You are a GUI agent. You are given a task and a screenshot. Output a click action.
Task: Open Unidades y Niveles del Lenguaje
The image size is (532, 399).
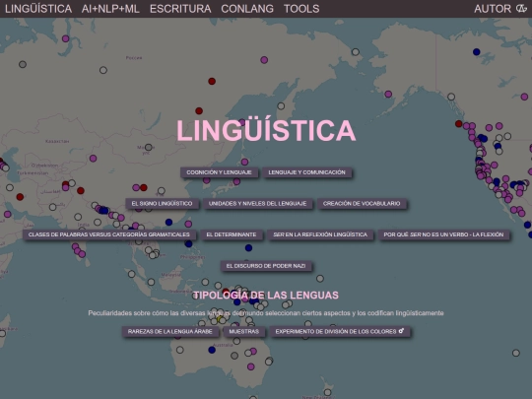pyautogui.click(x=257, y=204)
